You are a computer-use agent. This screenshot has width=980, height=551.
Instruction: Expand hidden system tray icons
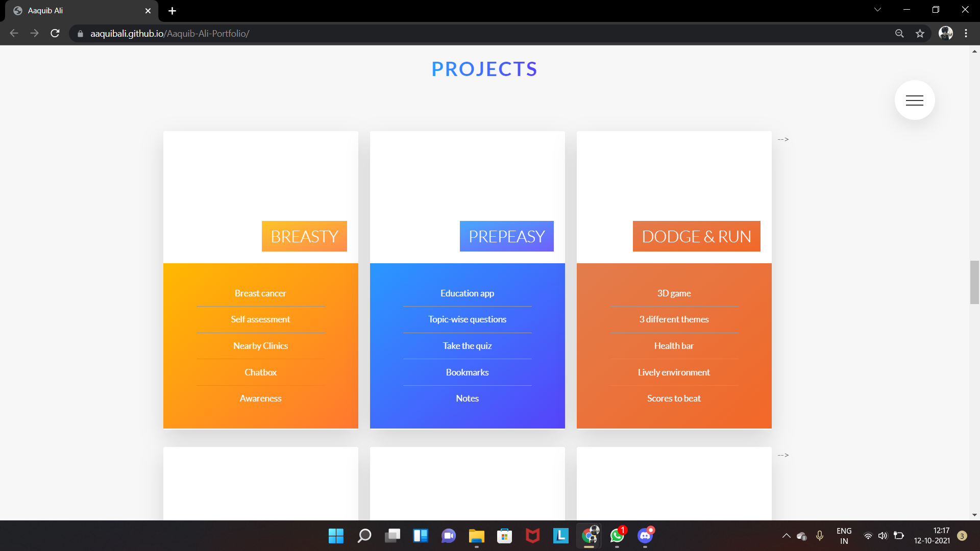pyautogui.click(x=786, y=536)
